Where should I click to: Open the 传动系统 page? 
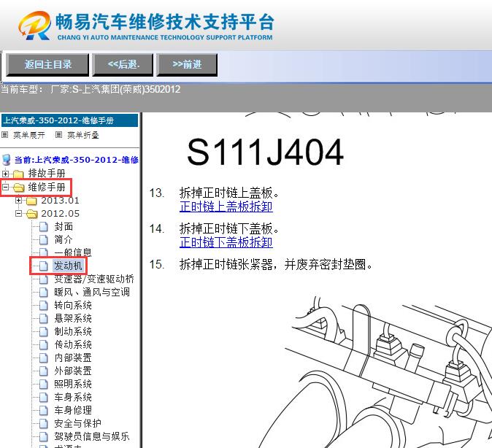(73, 345)
